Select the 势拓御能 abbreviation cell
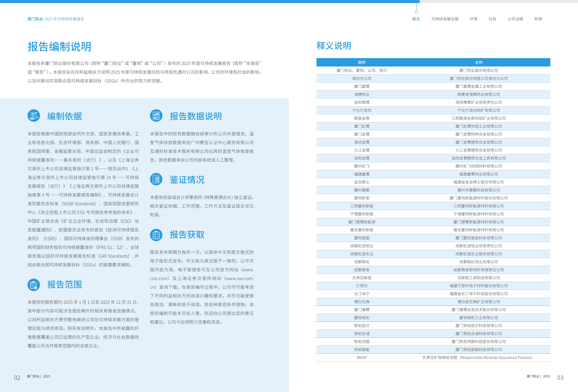 (362, 350)
